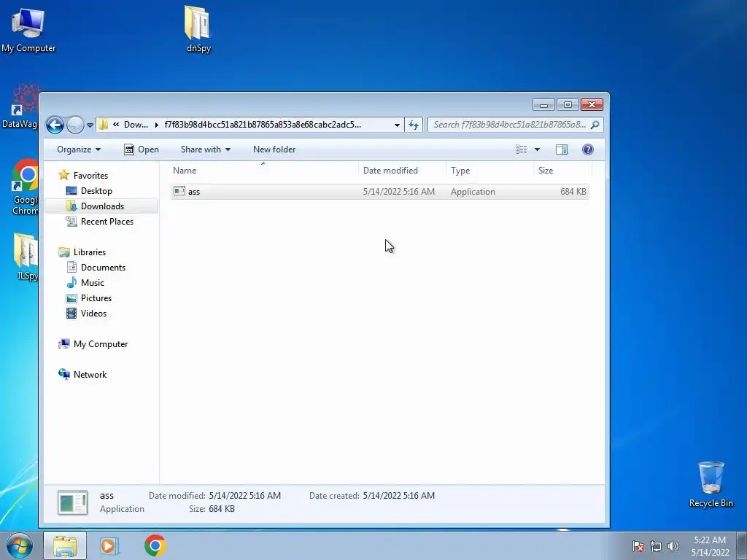Viewport: 747px width, 560px height.
Task: Click the DataWag desktop shortcut
Action: [20, 107]
